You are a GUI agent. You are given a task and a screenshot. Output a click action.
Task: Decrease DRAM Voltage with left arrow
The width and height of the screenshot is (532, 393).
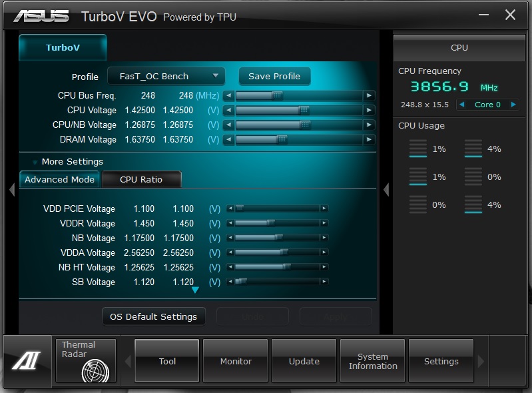[229, 139]
